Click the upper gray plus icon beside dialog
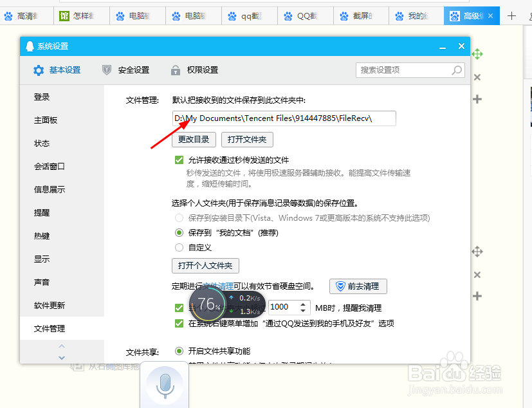Screen dimensions: 532x408 click(477, 99)
